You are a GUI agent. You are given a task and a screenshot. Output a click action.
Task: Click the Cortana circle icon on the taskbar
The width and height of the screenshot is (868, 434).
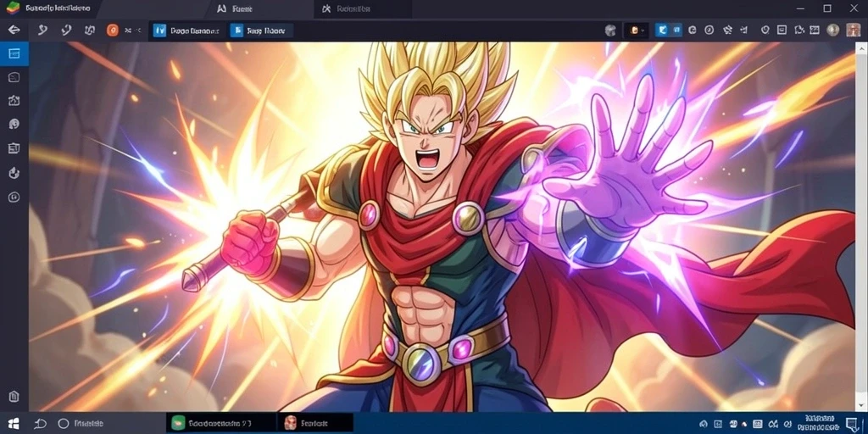coord(64,424)
